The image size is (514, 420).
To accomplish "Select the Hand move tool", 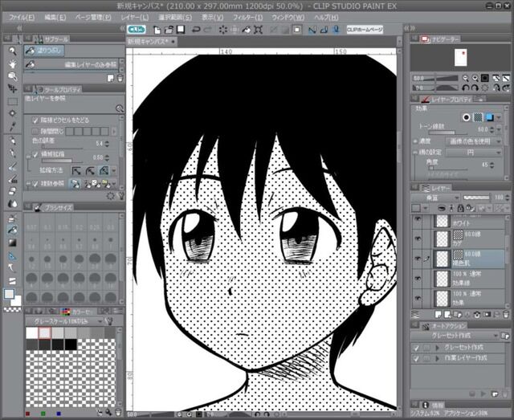I will coord(13,63).
